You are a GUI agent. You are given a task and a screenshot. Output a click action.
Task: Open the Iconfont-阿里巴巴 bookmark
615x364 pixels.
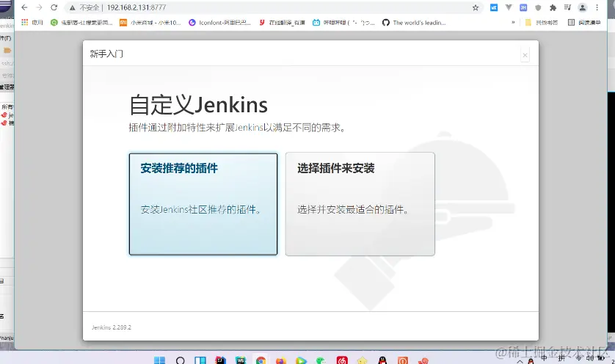[x=219, y=23]
